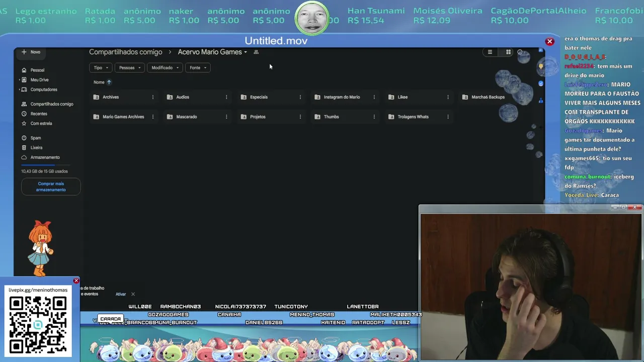Close the Untitled.mov overlay window

550,42
